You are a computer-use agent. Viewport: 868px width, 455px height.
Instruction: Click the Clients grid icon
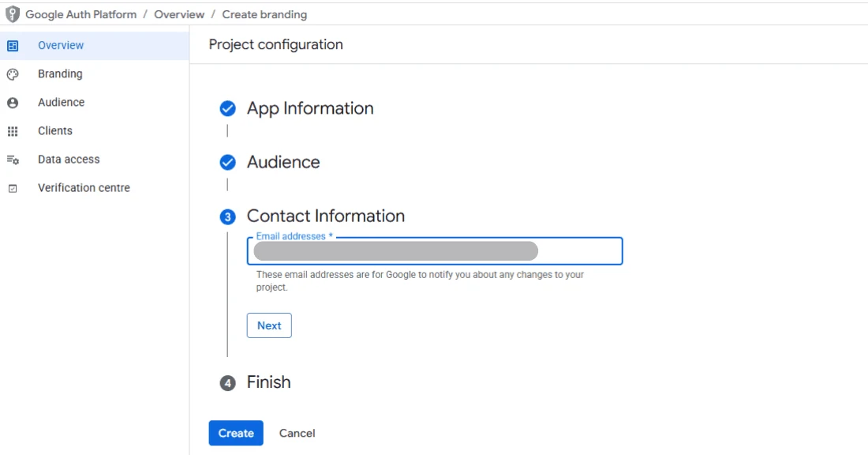(13, 131)
